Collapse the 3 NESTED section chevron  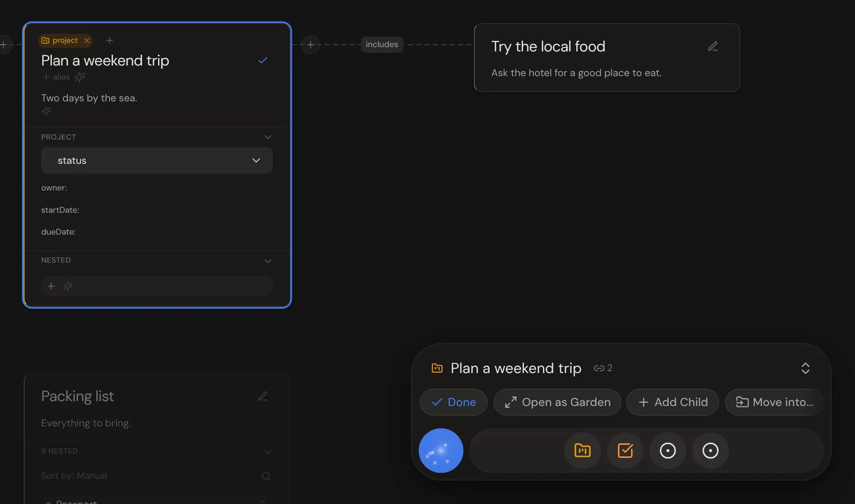[268, 452]
